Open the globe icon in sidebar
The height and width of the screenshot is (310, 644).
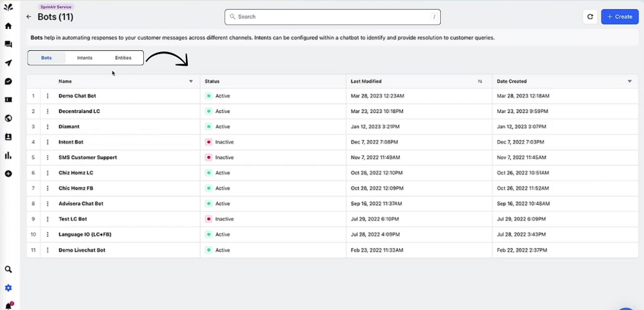click(8, 118)
